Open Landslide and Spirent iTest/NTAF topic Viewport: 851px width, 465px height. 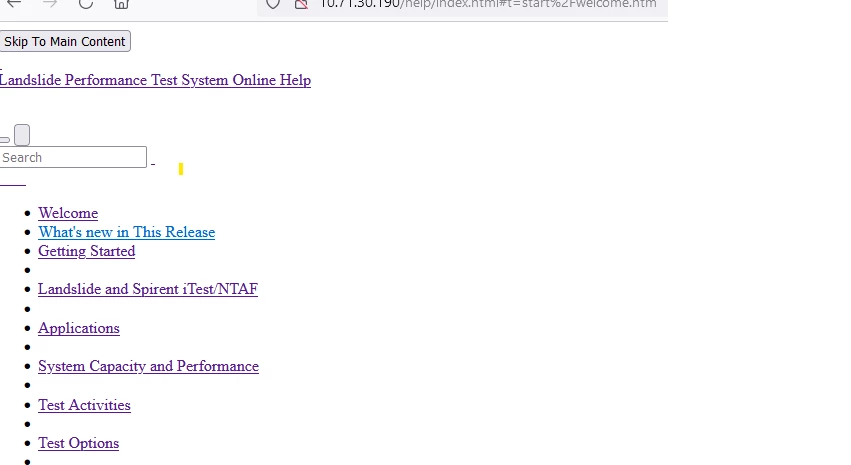pos(148,289)
